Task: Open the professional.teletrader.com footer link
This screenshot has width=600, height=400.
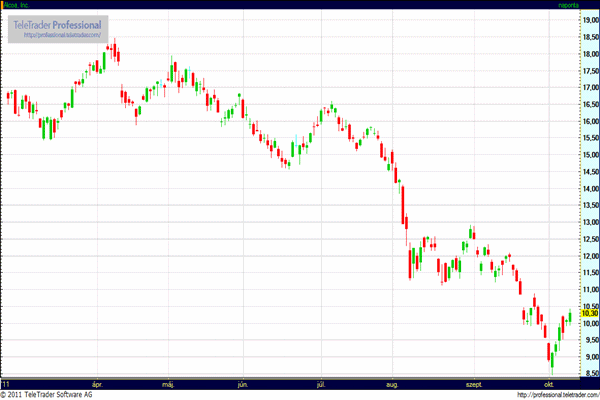Action: pyautogui.click(x=556, y=394)
